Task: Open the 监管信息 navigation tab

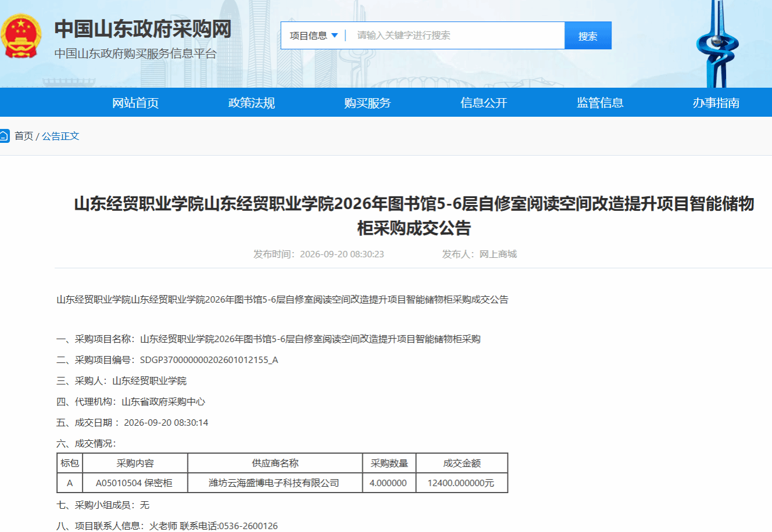Action: pos(600,103)
